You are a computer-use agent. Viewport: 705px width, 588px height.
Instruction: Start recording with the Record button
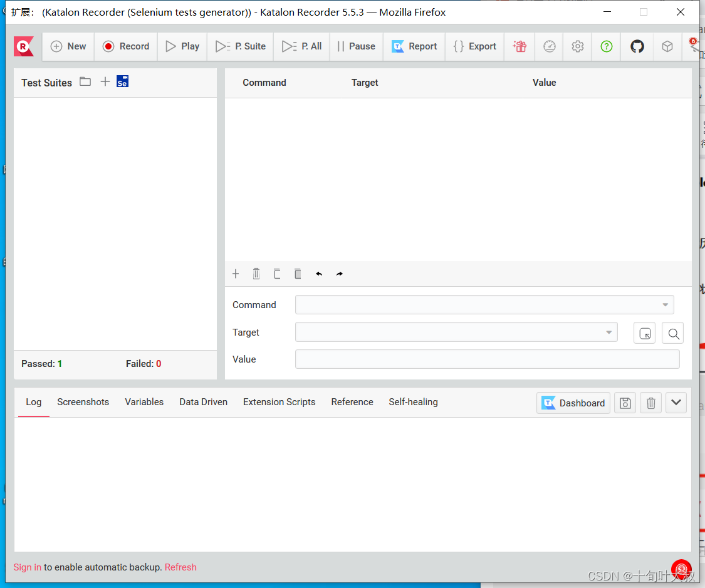coord(126,46)
